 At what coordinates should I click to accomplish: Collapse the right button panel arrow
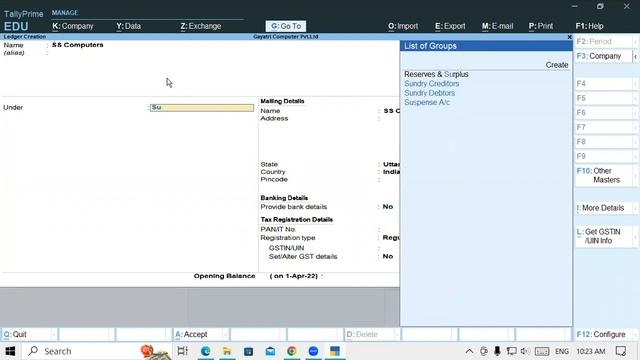[x=636, y=56]
